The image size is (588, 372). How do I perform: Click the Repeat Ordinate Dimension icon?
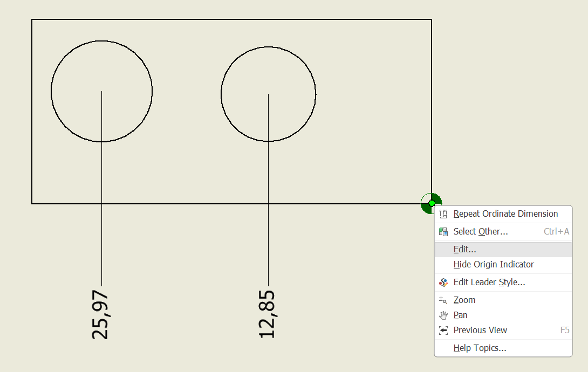pos(443,214)
